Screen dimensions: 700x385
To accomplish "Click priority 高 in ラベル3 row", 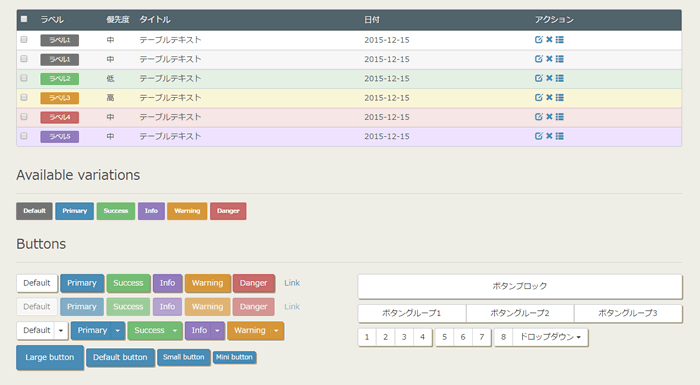I will 110,97.
